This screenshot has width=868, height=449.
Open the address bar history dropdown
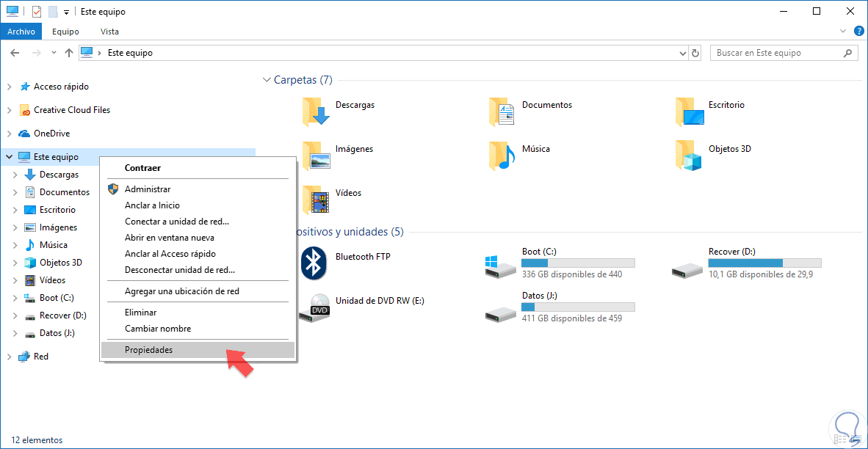point(681,53)
